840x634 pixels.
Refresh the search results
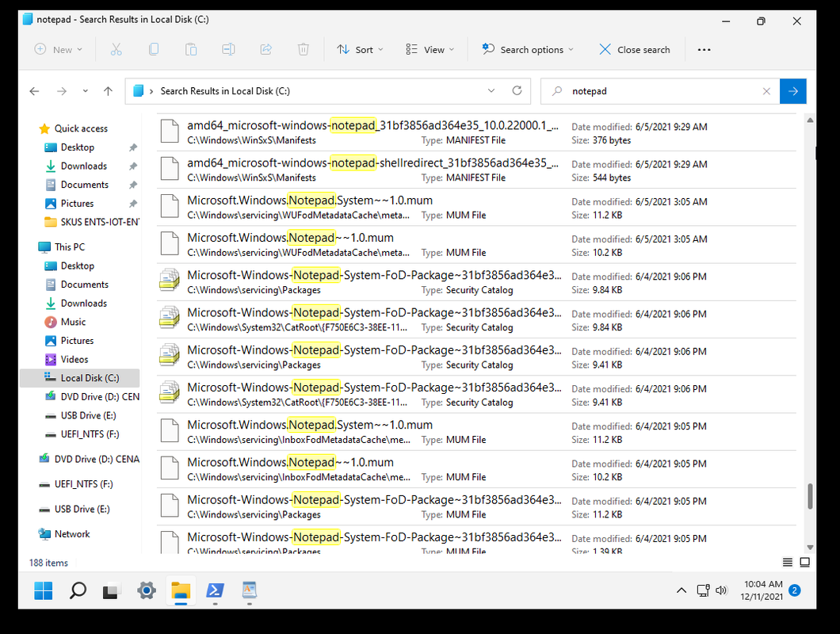pos(517,90)
